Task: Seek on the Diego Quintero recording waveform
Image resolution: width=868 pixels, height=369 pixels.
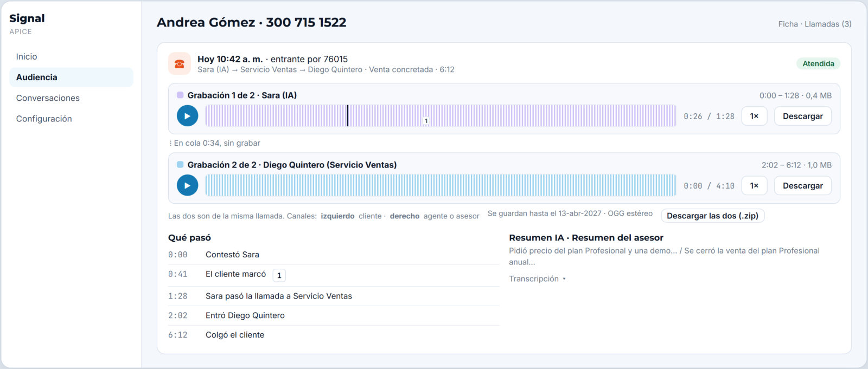Action: (441, 185)
